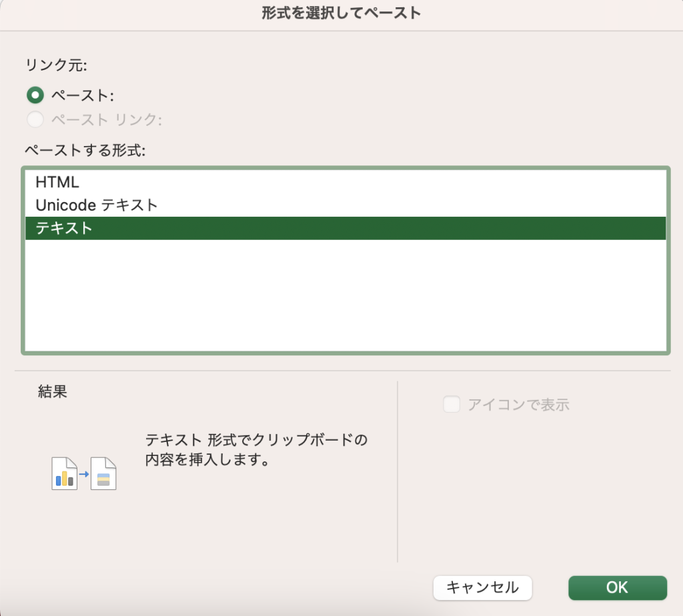Click the blue arrow between result icons

(x=84, y=474)
